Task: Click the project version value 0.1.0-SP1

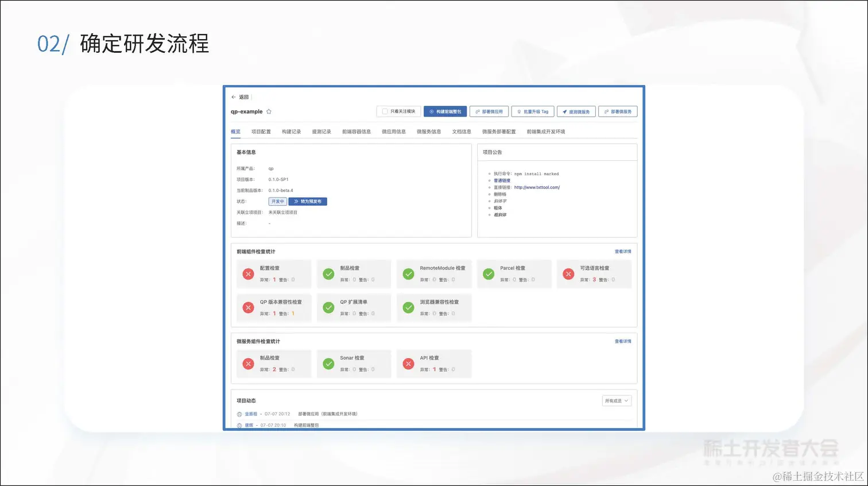Action: (x=278, y=180)
